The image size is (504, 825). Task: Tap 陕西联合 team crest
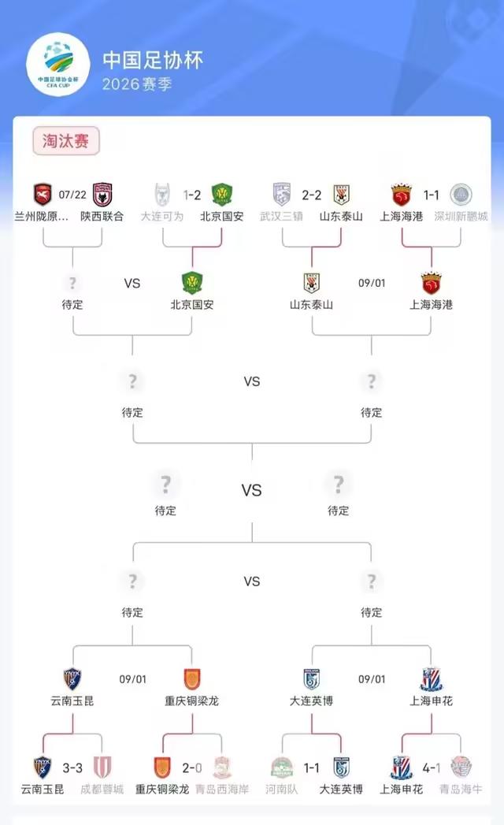click(102, 194)
